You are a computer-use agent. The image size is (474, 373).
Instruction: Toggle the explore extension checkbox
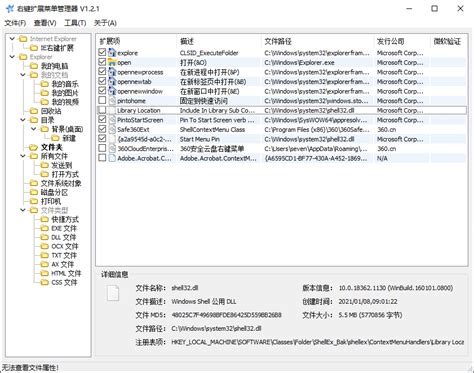point(102,52)
